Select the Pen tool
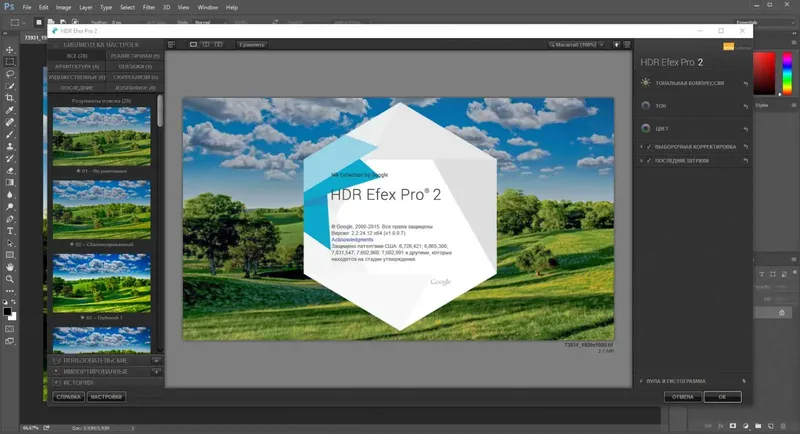 (10, 219)
